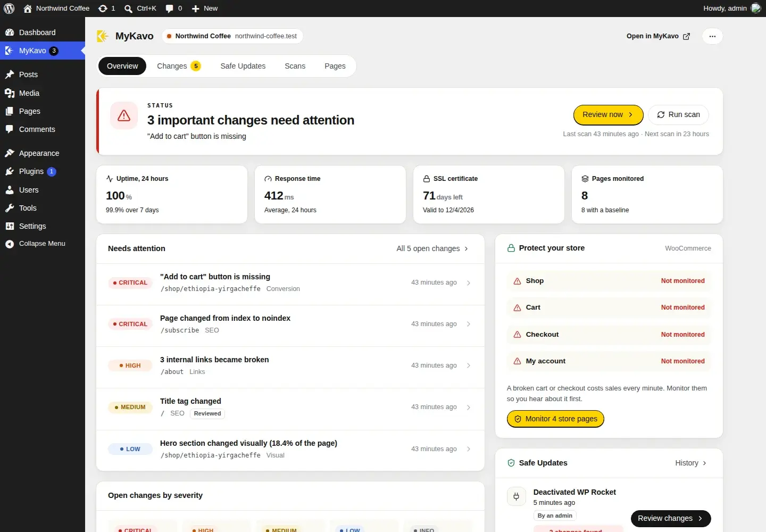Image resolution: width=766 pixels, height=532 pixels.
Task: Click the warning icon beside My account
Action: [517, 361]
